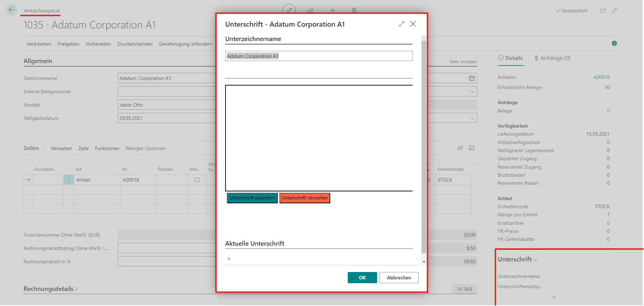Click Unterschrift verwerfen button
The height and width of the screenshot is (306, 644).
click(305, 198)
